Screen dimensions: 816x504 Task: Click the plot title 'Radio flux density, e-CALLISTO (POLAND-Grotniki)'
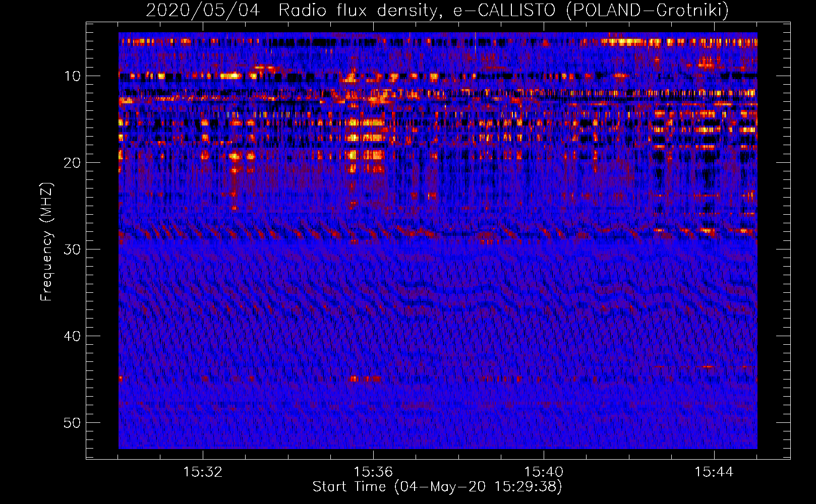coord(503,10)
